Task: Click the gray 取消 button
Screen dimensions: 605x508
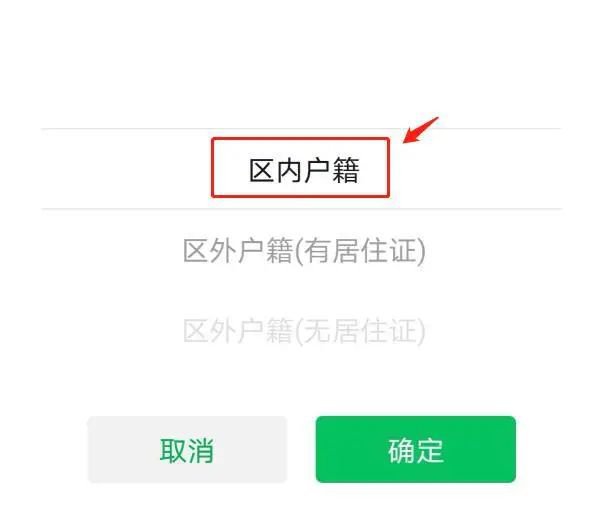Action: tap(187, 449)
